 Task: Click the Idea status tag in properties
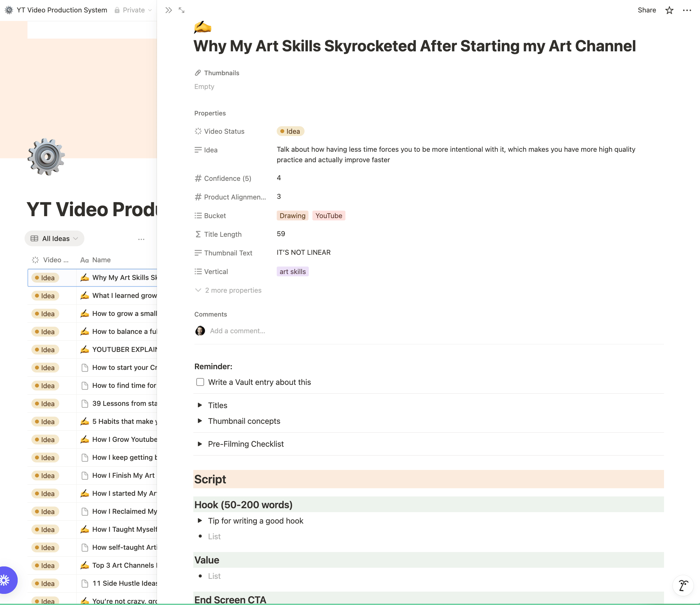coord(290,131)
